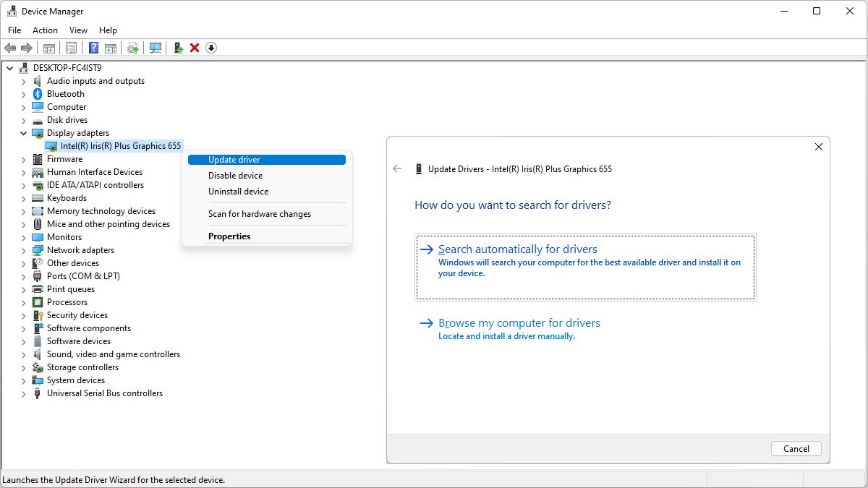
Task: Expand the Sound, video and game controllers node
Action: 23,354
